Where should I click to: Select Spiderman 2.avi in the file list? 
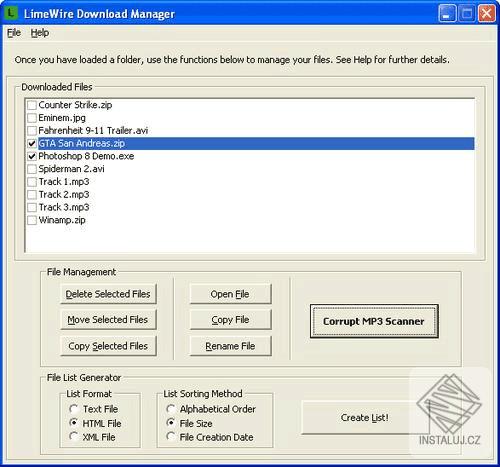[71, 169]
